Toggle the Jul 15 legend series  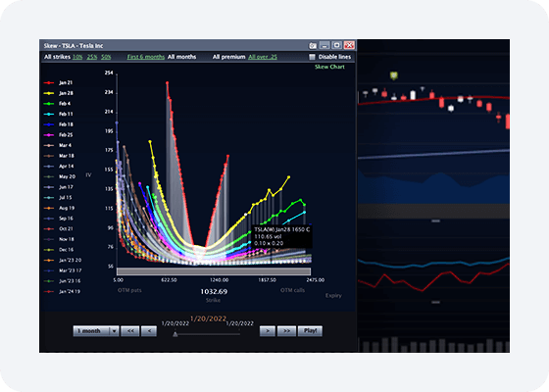[58, 198]
